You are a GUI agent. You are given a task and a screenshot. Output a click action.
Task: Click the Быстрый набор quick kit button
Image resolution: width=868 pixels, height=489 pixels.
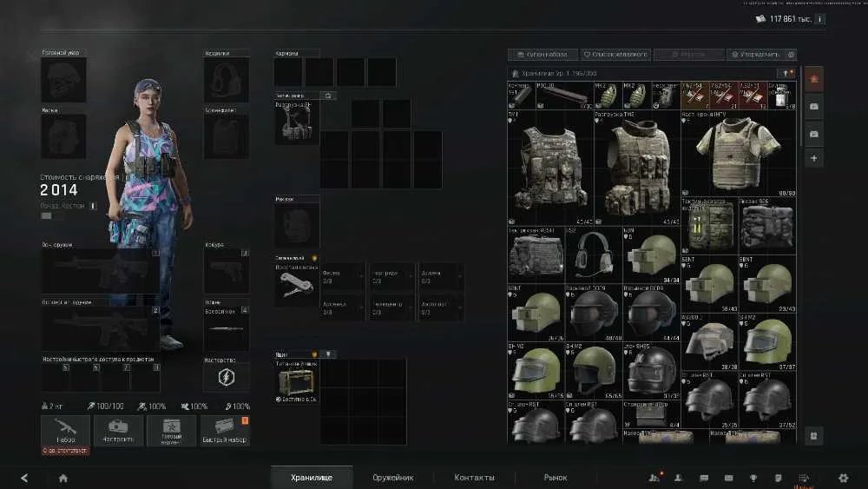pyautogui.click(x=225, y=430)
